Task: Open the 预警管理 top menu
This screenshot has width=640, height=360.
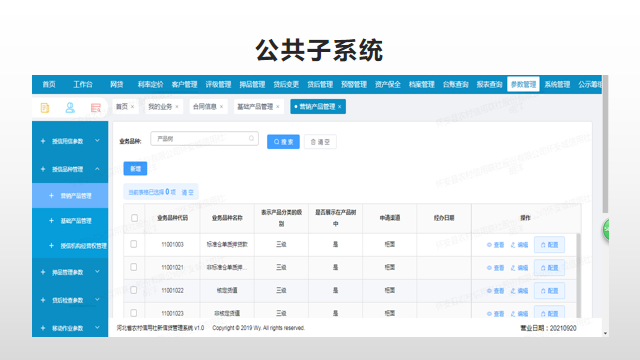Action: pos(354,84)
